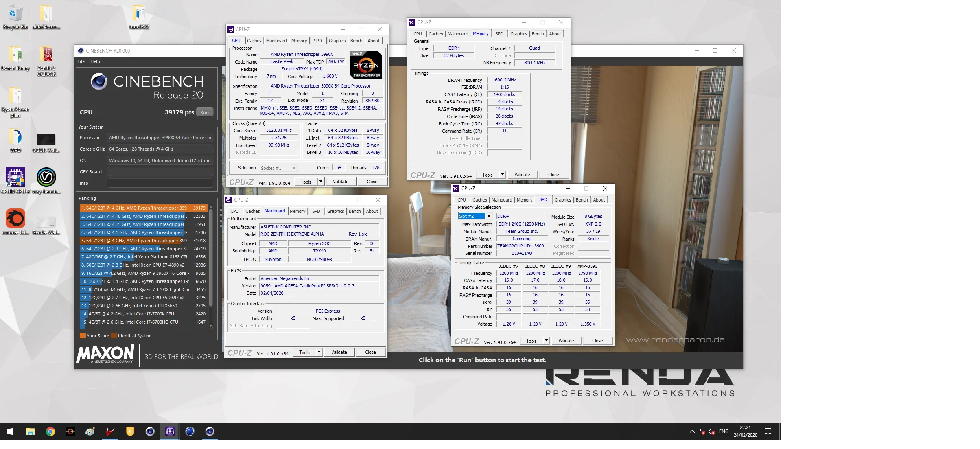Click the Cinebench Info input field
The width and height of the screenshot is (980, 449).
[160, 183]
